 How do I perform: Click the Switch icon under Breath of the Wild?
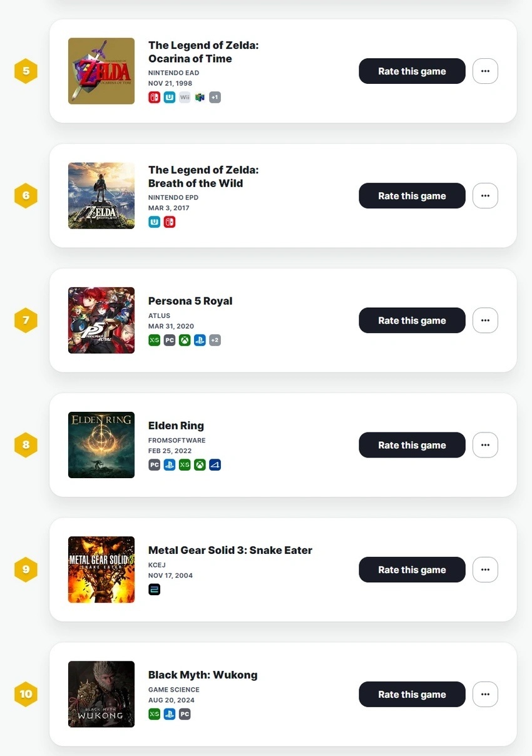(169, 222)
